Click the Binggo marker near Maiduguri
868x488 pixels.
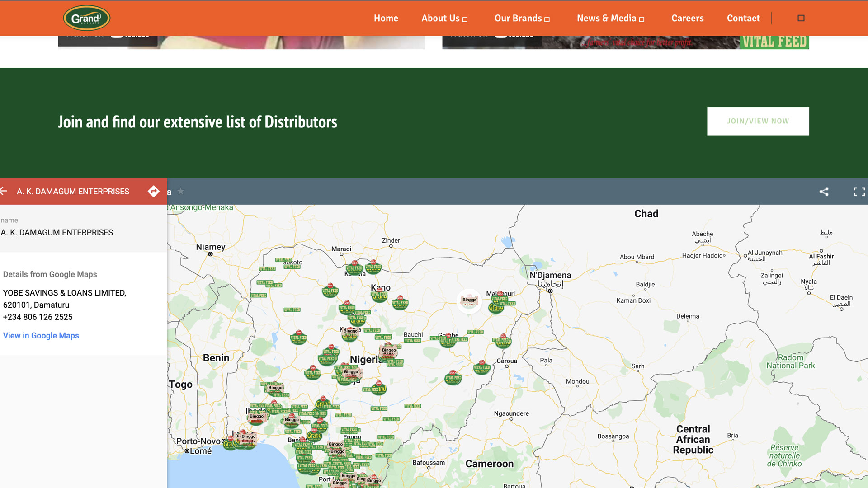469,301
